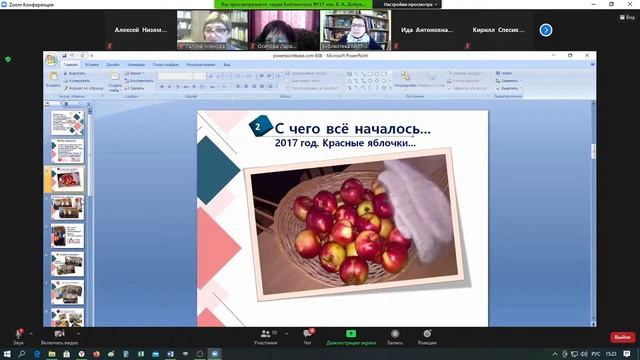Click the Copy button in clipboard group
This screenshot has height=360, width=640.
(x=76, y=80)
